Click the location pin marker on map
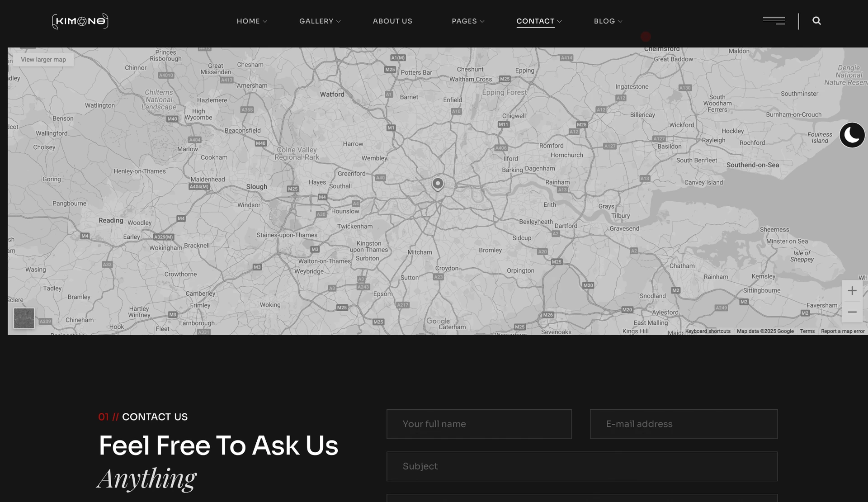 pyautogui.click(x=438, y=184)
